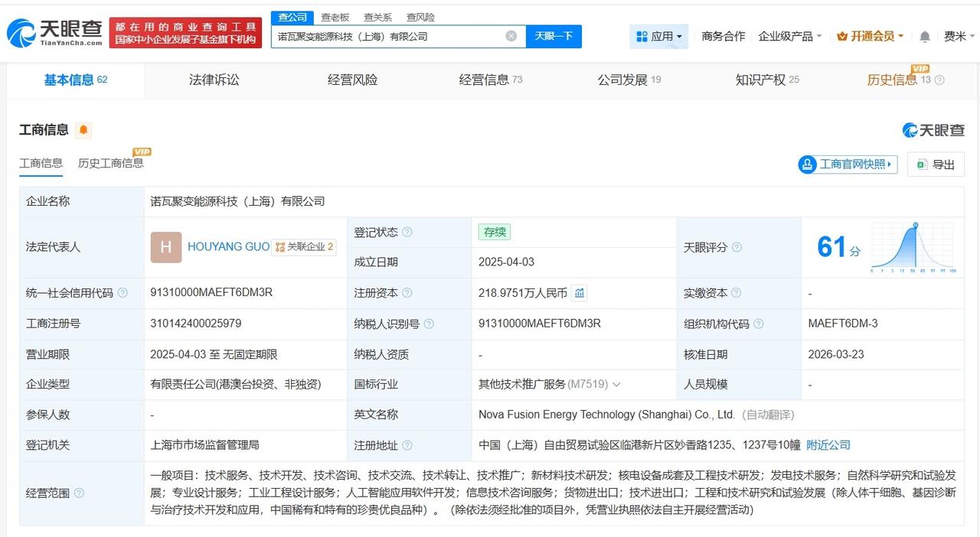
Task: Switch to the 法律诉讼 tab
Action: 214,80
